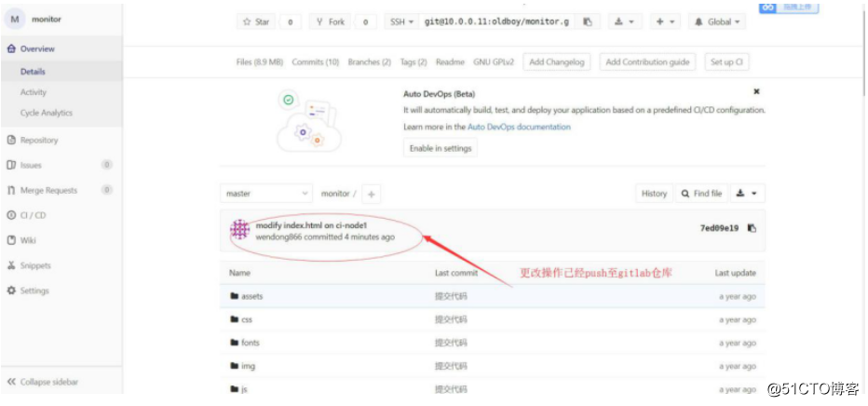The image size is (868, 406).
Task: Click the wendong866 commit avatar
Action: 240,230
